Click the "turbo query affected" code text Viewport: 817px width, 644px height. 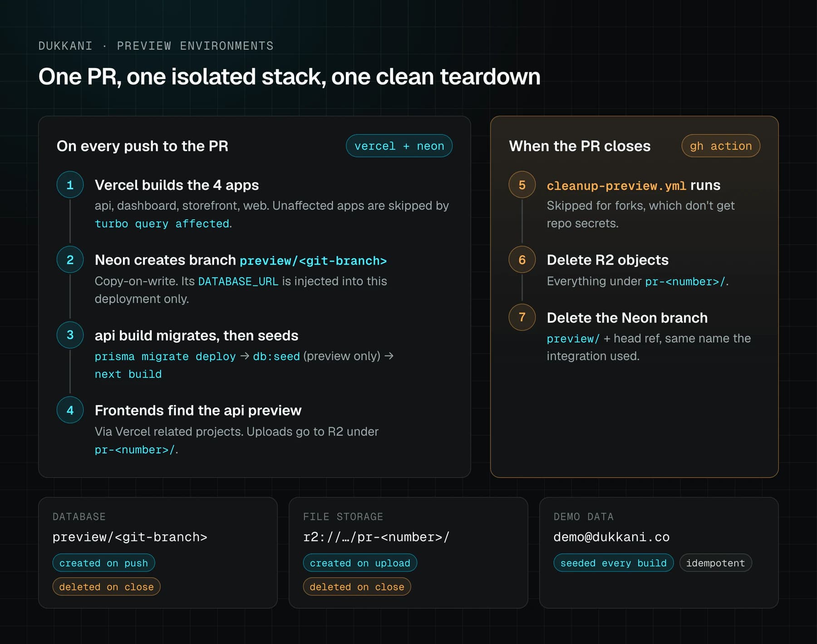162,224
